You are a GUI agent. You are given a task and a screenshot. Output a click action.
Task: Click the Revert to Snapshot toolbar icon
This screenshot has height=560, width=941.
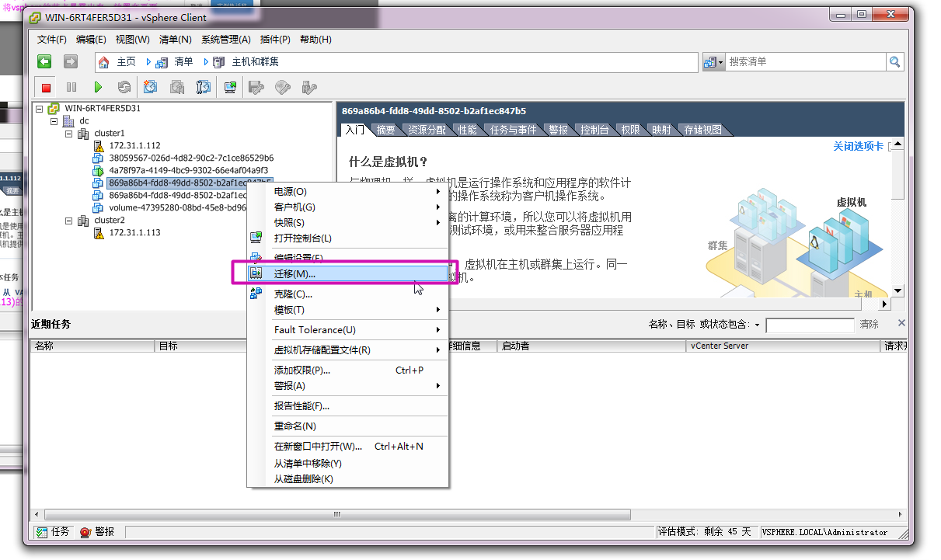tap(177, 88)
